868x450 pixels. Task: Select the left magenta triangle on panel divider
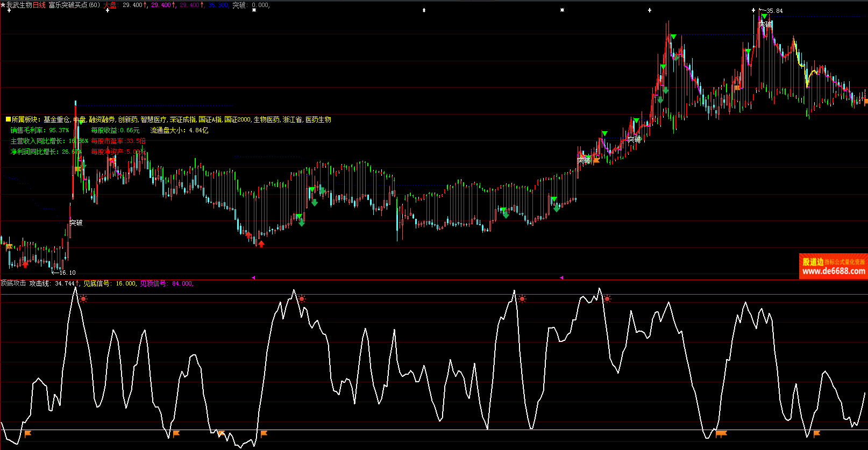point(253,277)
